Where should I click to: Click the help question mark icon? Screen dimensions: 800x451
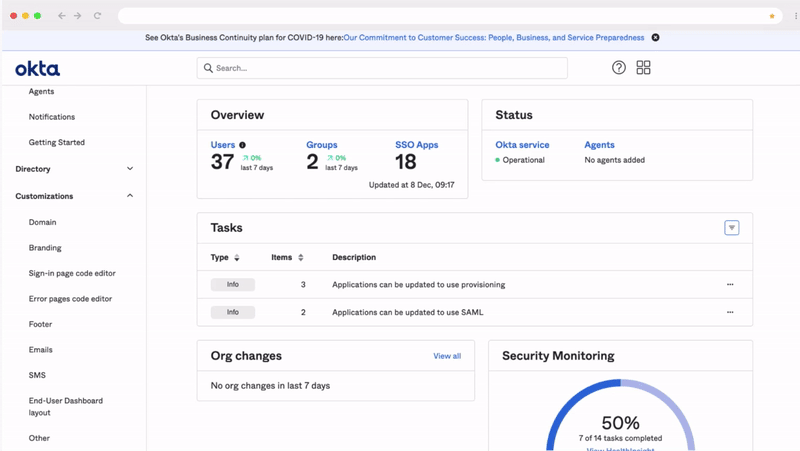pyautogui.click(x=619, y=68)
